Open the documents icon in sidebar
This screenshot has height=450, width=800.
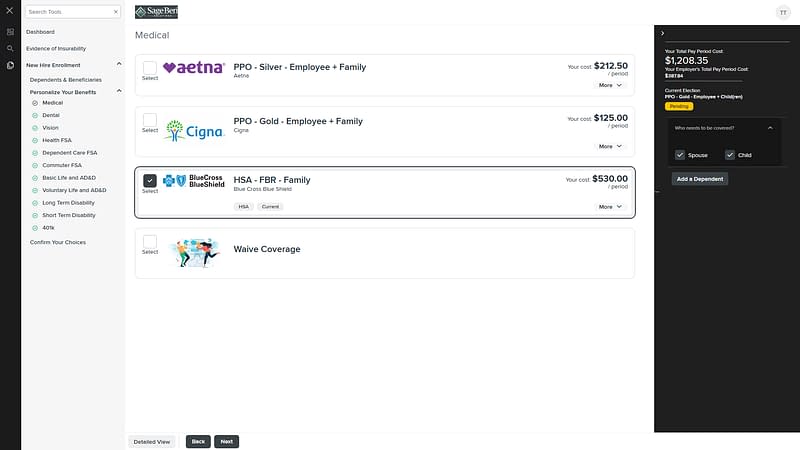click(10, 65)
